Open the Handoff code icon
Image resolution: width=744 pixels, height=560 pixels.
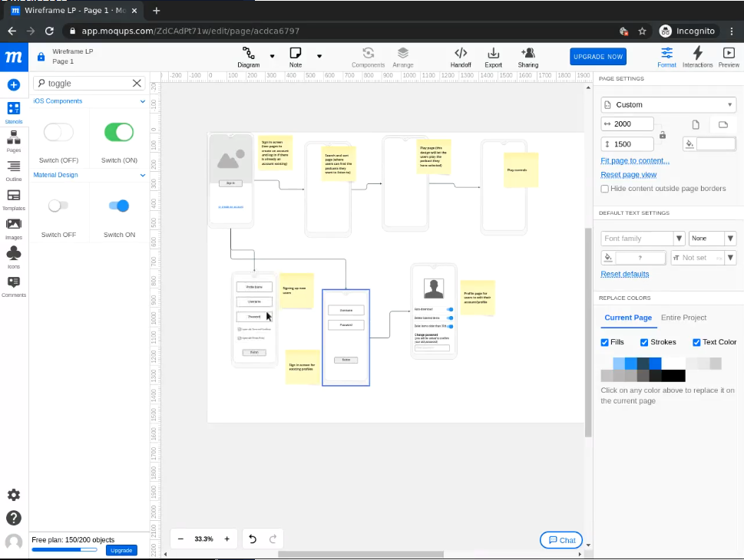[x=461, y=57]
